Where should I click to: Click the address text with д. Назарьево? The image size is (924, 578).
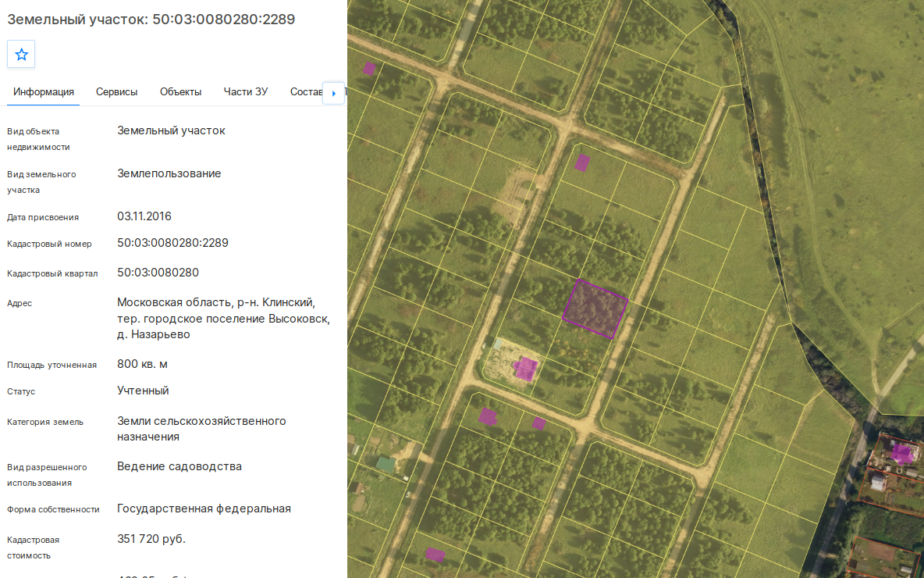[224, 319]
